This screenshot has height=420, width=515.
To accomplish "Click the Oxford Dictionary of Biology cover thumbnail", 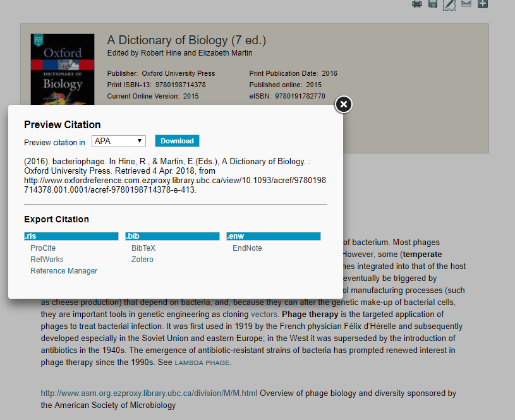I will (x=63, y=69).
